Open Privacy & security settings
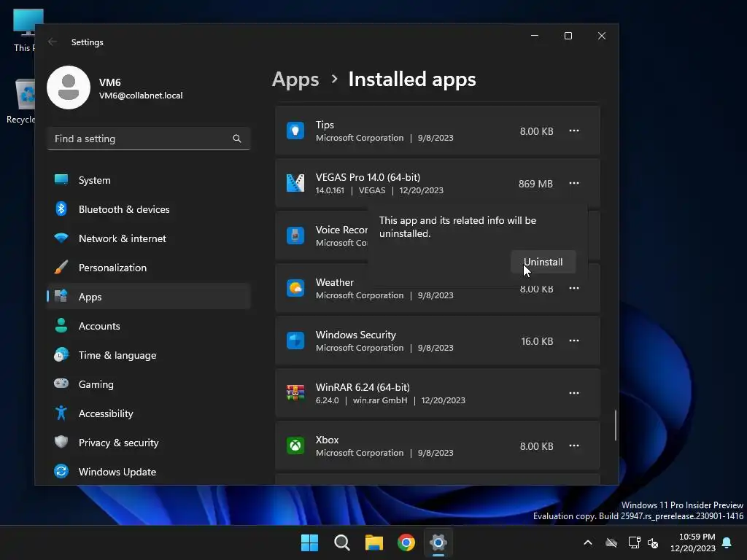Image resolution: width=747 pixels, height=560 pixels. [x=149, y=443]
